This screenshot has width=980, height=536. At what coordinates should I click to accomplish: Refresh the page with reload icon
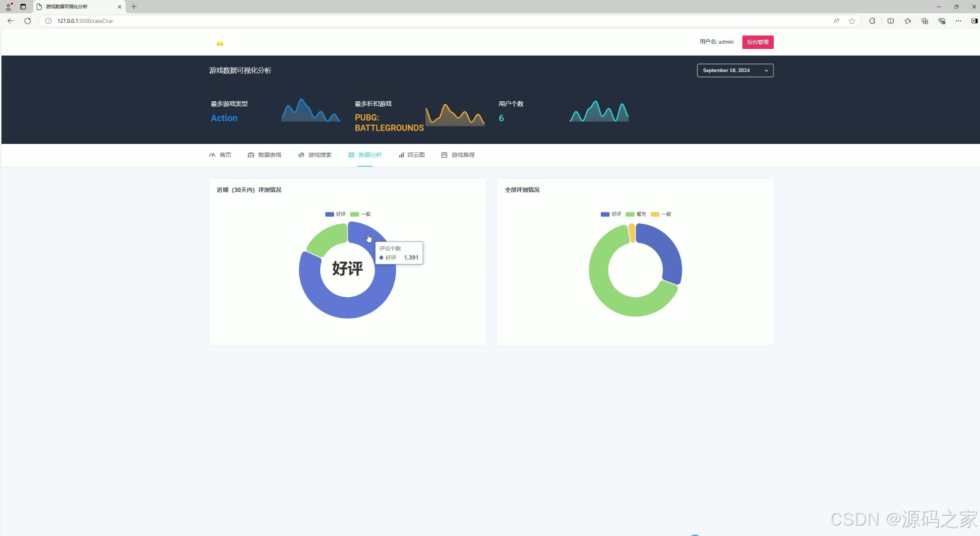pyautogui.click(x=28, y=21)
